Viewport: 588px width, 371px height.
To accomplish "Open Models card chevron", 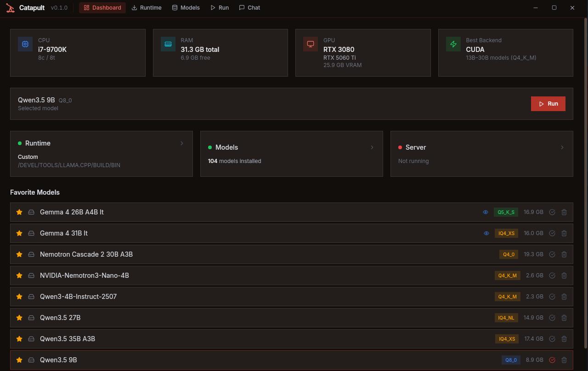I will [x=372, y=147].
